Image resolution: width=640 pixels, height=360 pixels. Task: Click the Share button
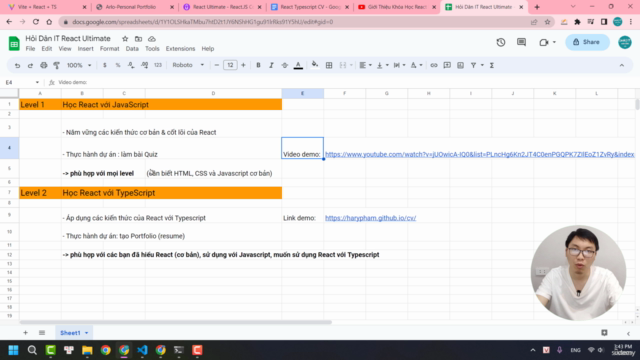tap(587, 42)
